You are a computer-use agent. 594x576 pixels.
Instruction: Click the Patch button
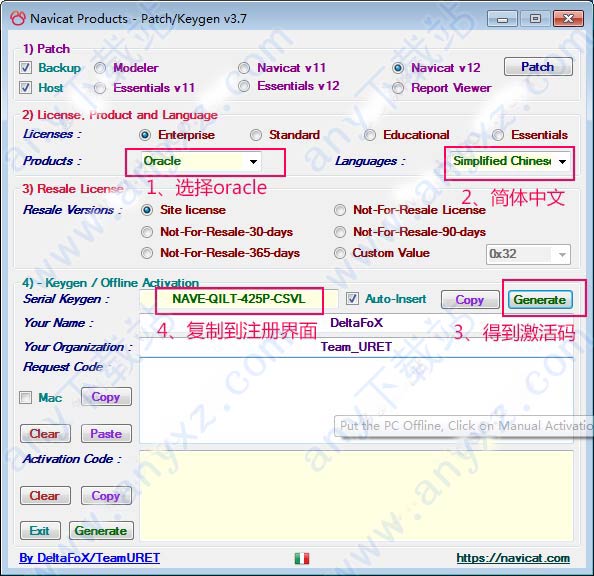[x=538, y=67]
